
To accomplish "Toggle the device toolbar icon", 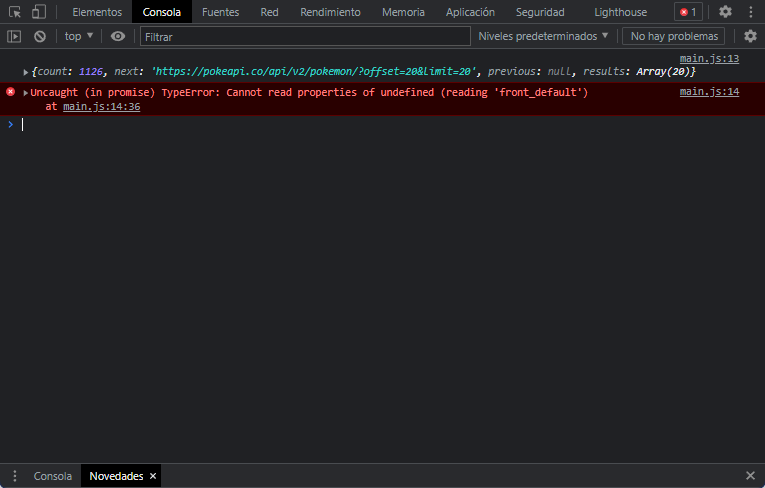I will click(39, 12).
